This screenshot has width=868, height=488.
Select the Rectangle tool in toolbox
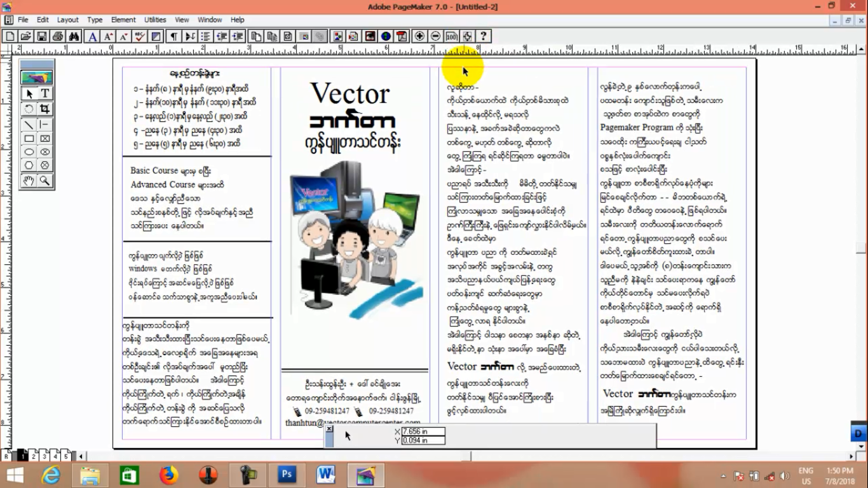pos(29,138)
